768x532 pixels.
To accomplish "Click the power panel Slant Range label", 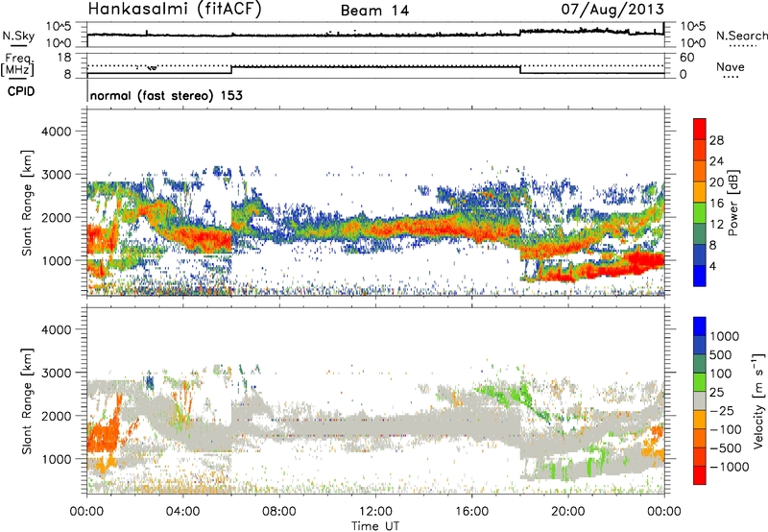I will click(27, 203).
